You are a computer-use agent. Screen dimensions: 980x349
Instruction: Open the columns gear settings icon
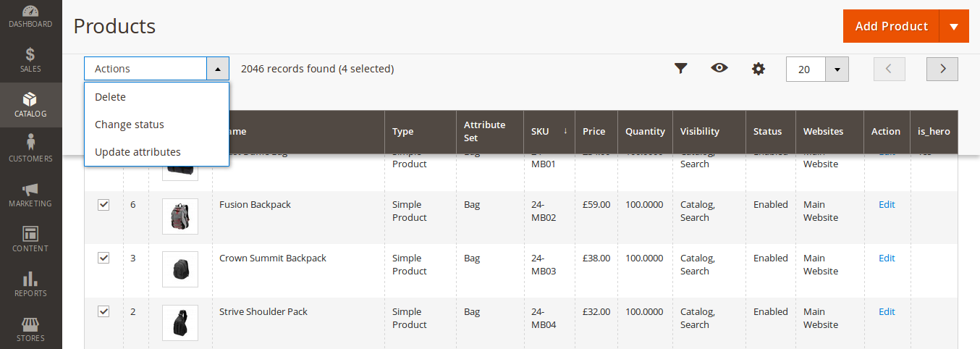coord(758,69)
